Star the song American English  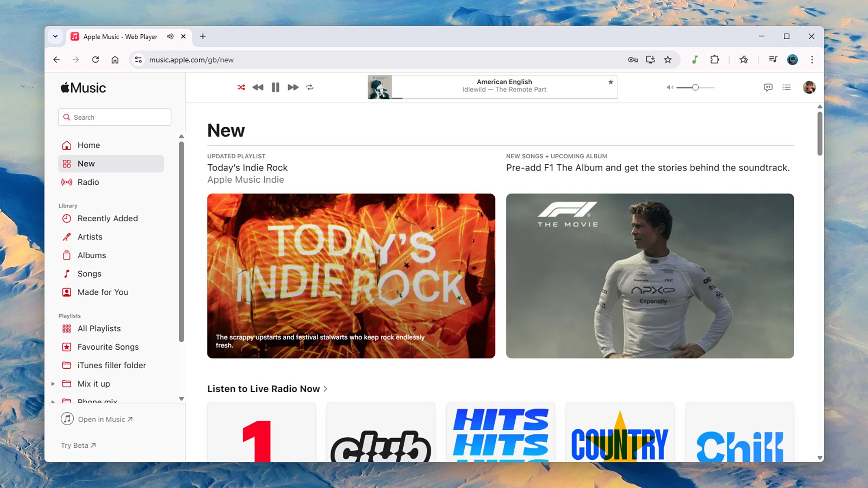[610, 82]
